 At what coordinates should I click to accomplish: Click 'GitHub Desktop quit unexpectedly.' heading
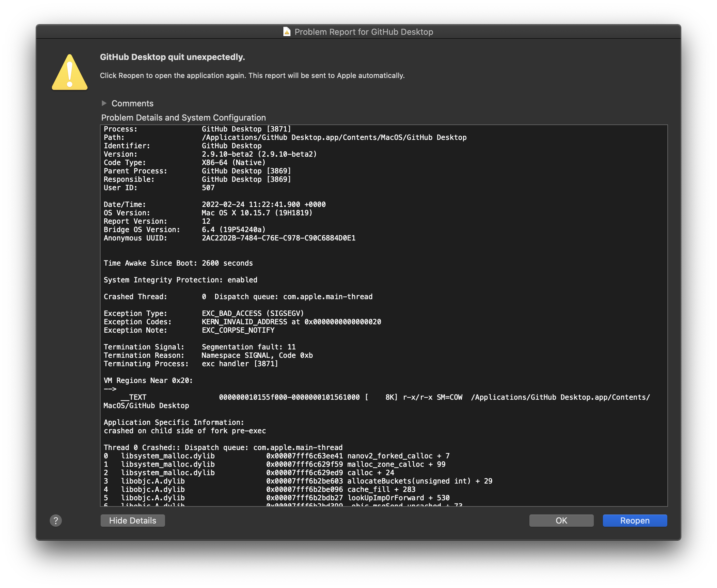(172, 57)
